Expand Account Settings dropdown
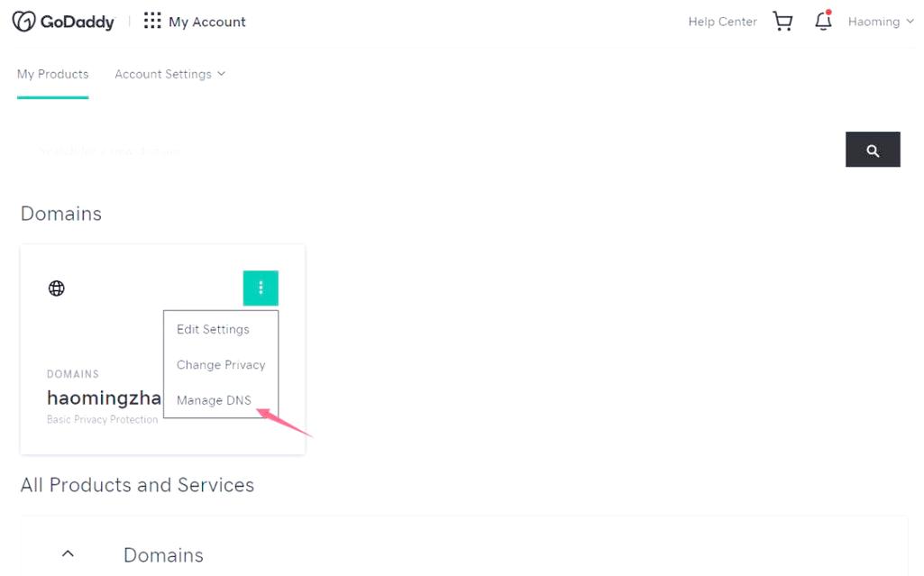 pyautogui.click(x=169, y=74)
